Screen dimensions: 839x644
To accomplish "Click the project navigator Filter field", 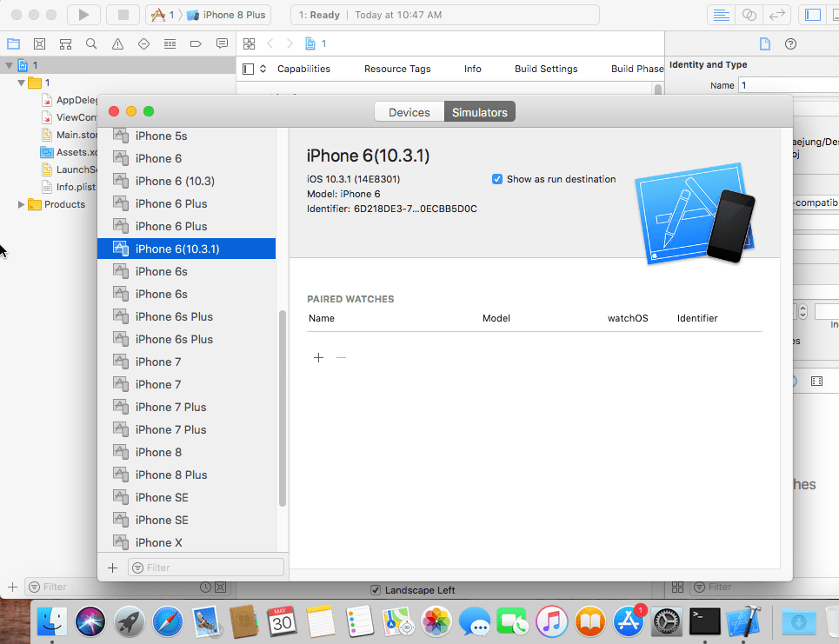I will coord(112,587).
